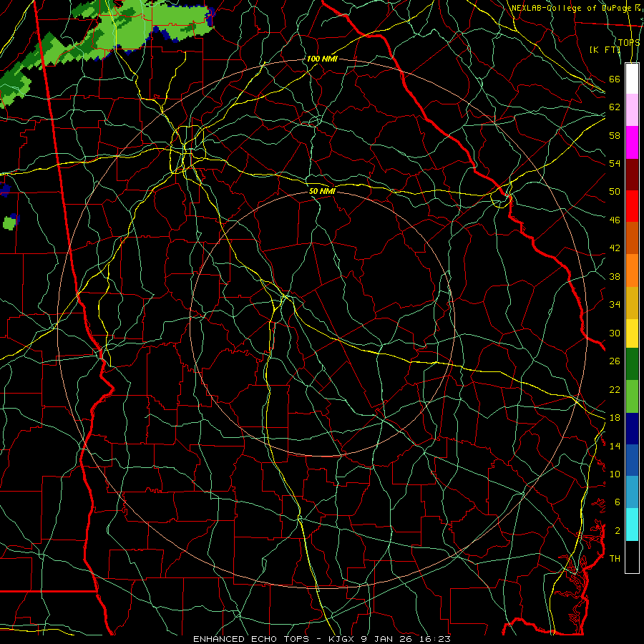Image resolution: width=644 pixels, height=644 pixels.
Task: Click the navy blue legend swatch
Action: (632, 429)
